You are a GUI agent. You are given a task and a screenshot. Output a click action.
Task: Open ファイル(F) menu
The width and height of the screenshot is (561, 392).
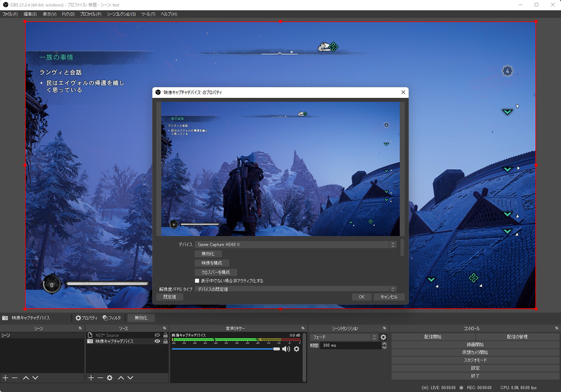[10, 14]
